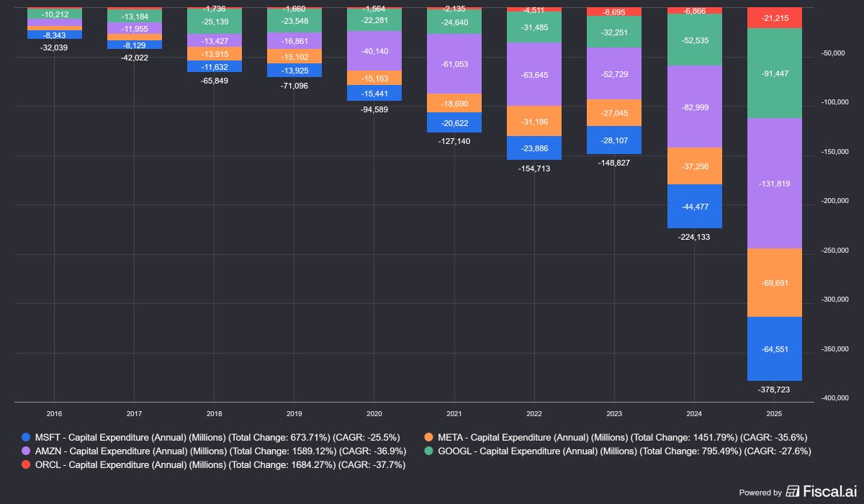Click the red ORCL legend dot
This screenshot has width=864, height=504.
[x=27, y=464]
